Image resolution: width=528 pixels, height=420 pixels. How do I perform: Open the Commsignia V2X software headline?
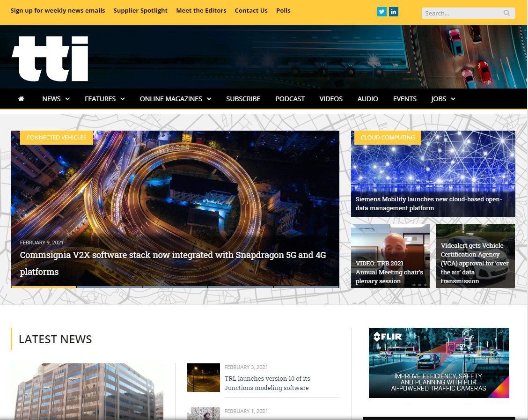click(173, 263)
